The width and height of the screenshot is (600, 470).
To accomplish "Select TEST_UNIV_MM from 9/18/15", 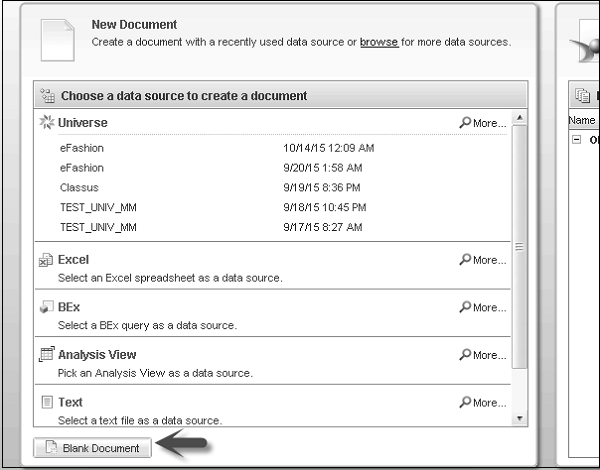I will [98, 208].
